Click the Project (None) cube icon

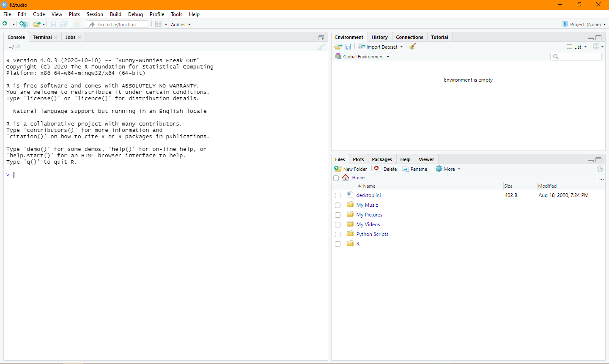click(565, 24)
